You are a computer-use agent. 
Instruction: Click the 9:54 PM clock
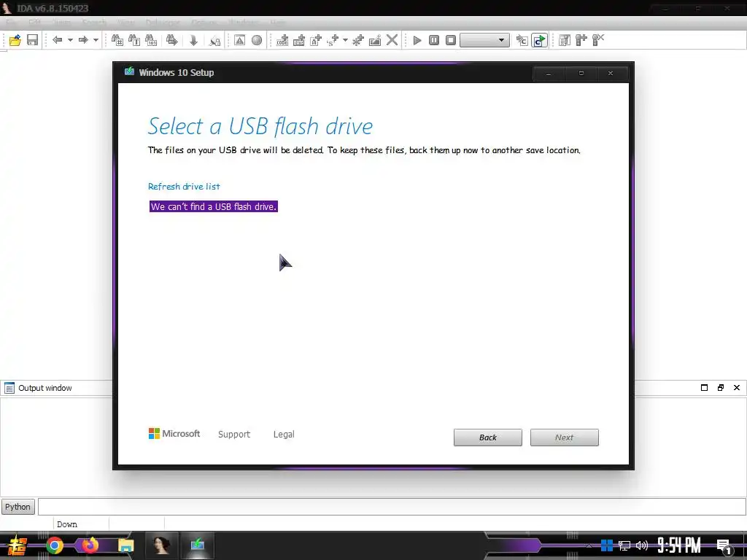(679, 545)
